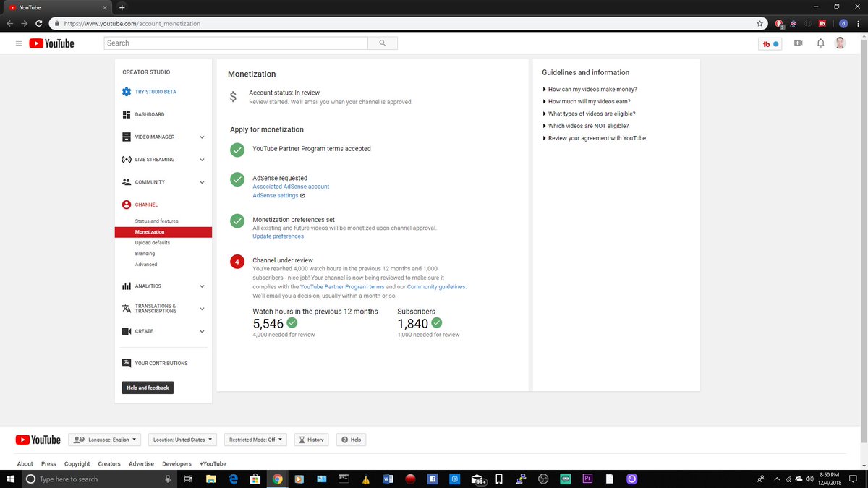
Task: Open the TubeBuddy menu on the YouTube header
Action: [770, 43]
